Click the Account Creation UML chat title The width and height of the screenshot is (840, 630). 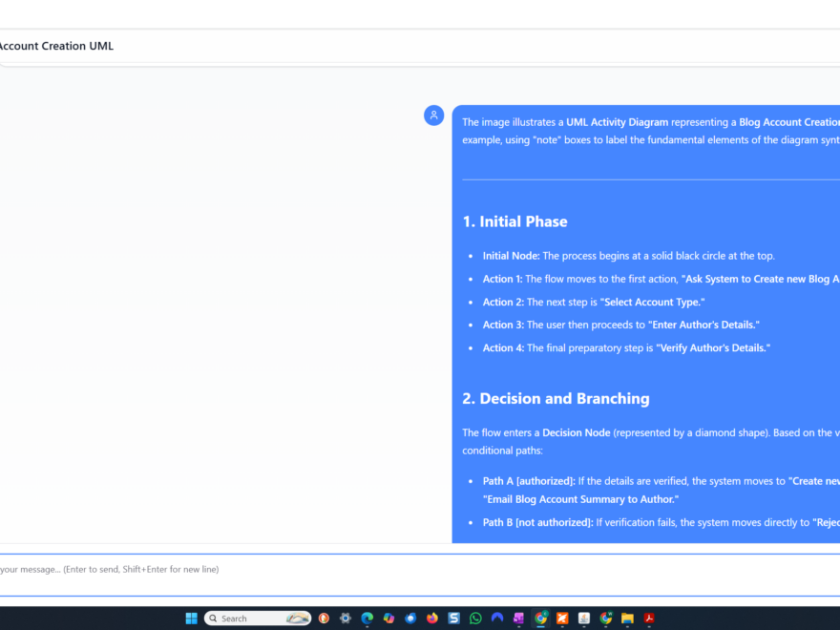click(x=55, y=46)
